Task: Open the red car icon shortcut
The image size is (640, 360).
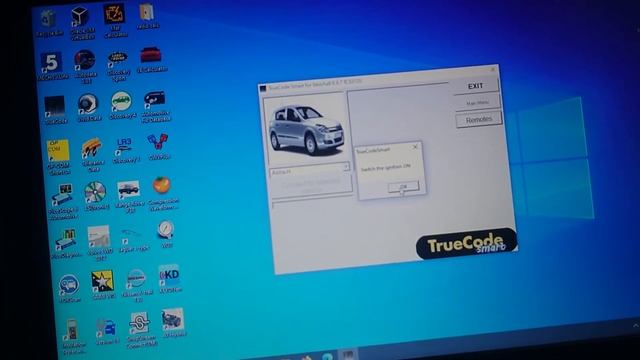Action: (151, 55)
